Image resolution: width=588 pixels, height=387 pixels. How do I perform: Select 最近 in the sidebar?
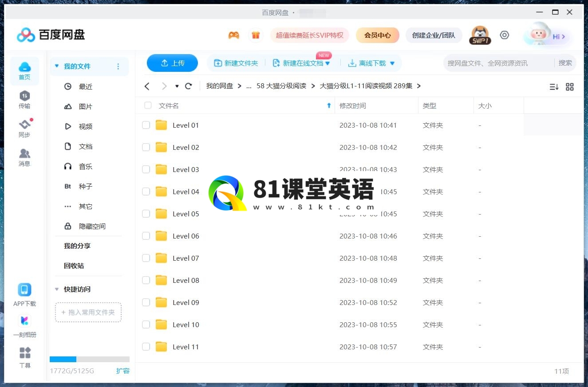pos(86,86)
